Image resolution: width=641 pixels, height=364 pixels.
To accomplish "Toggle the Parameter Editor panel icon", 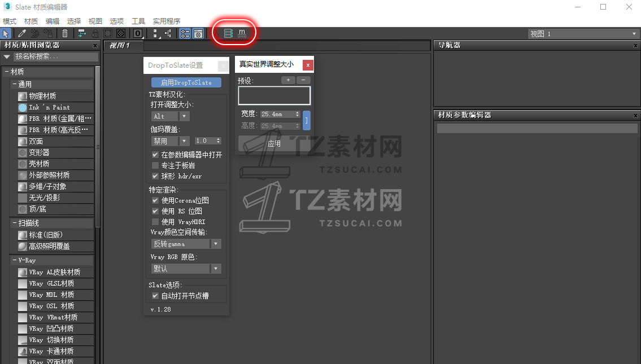I will tap(198, 33).
